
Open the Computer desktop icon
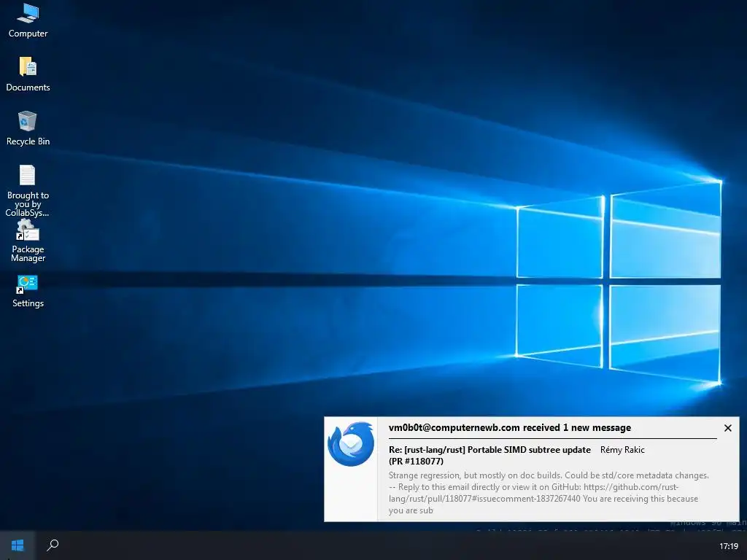point(28,21)
